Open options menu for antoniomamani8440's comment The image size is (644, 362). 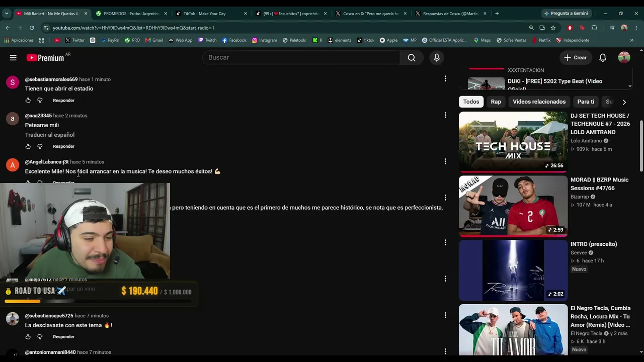point(445,351)
